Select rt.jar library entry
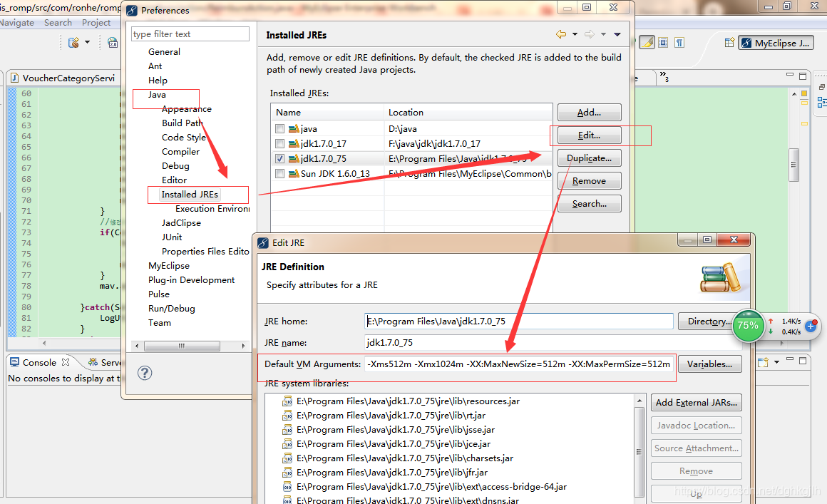The image size is (827, 504). (x=391, y=416)
